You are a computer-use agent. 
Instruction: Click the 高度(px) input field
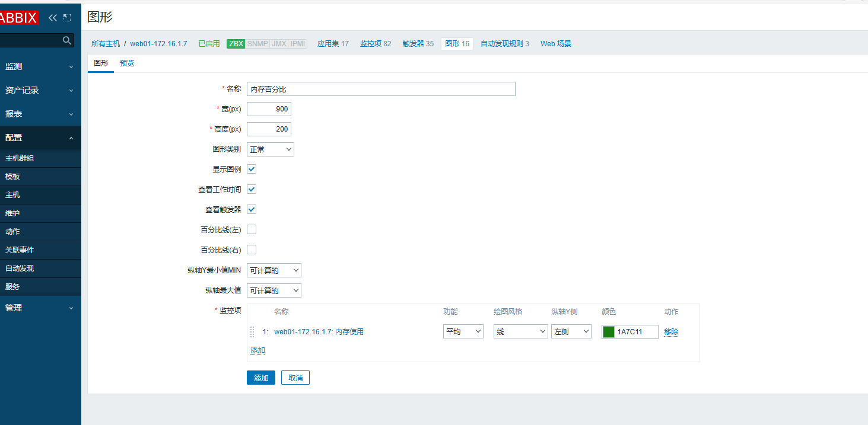pos(269,129)
